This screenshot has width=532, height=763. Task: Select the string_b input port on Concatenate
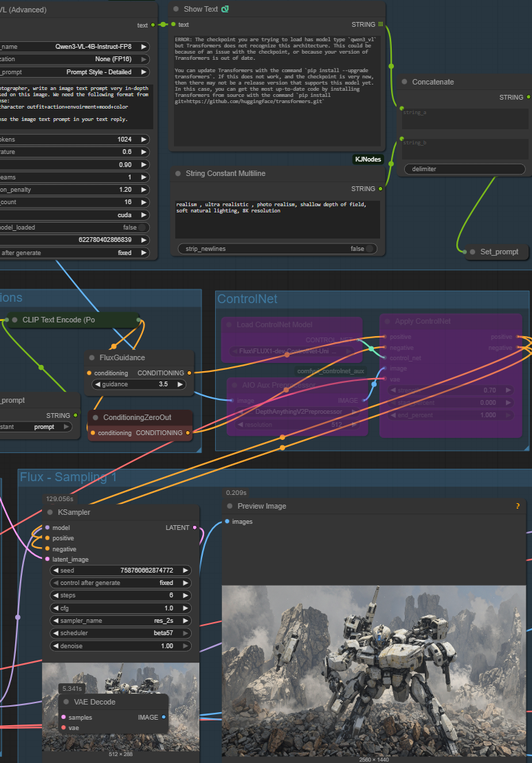click(x=401, y=139)
